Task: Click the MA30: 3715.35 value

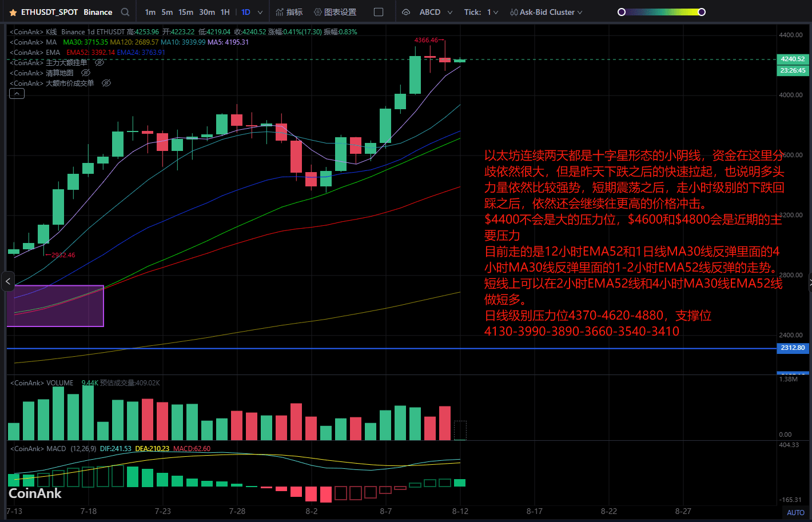Action: tap(85, 42)
